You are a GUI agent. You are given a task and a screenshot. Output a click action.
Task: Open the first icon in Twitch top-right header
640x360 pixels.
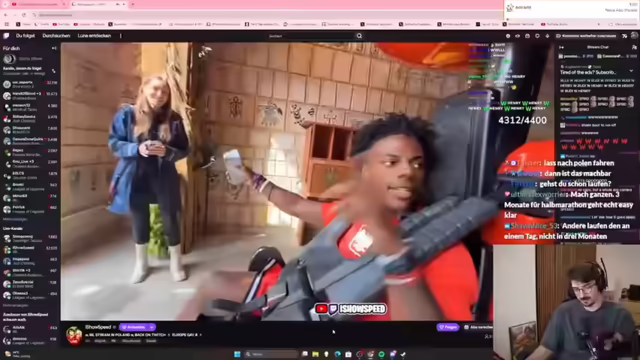508,36
